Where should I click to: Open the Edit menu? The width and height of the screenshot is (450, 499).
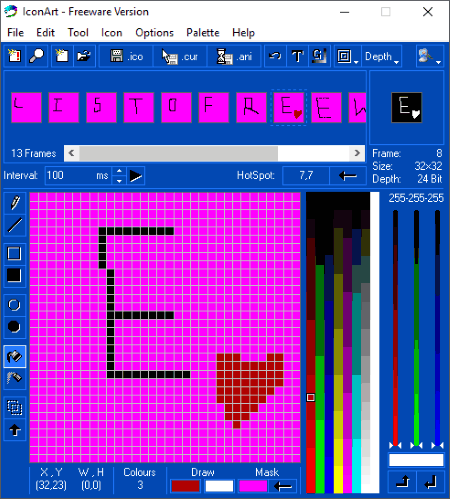pos(45,33)
